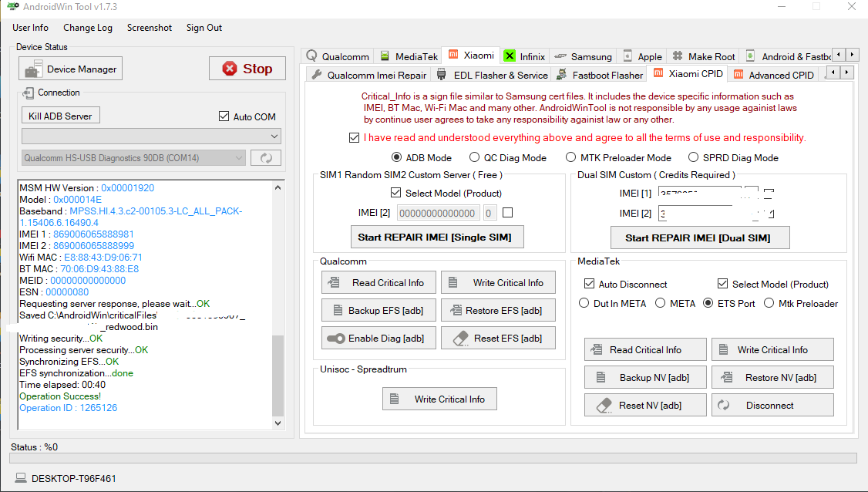The height and width of the screenshot is (492, 868).
Task: Click the COM port refresh icon button
Action: (x=266, y=158)
